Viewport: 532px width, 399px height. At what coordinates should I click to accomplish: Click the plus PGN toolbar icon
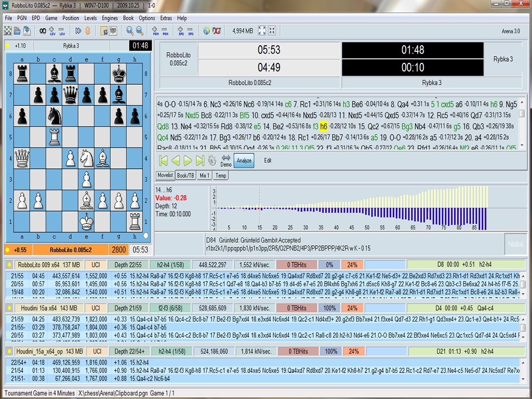click(155, 31)
